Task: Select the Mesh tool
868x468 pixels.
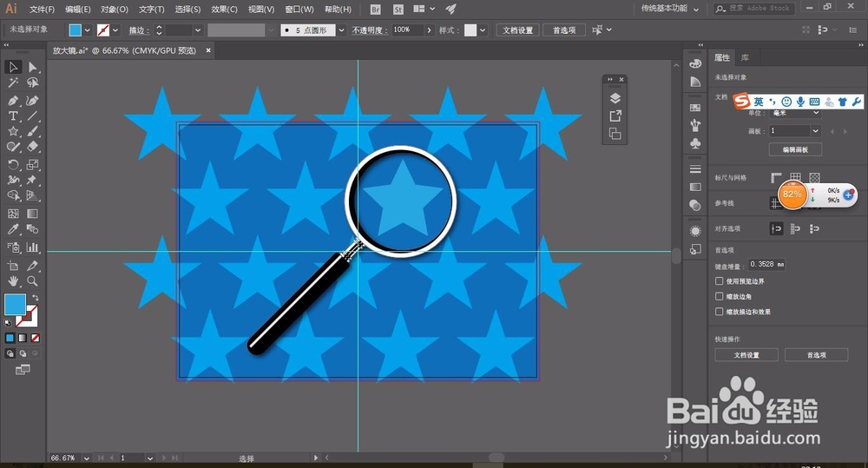Action: (x=13, y=214)
